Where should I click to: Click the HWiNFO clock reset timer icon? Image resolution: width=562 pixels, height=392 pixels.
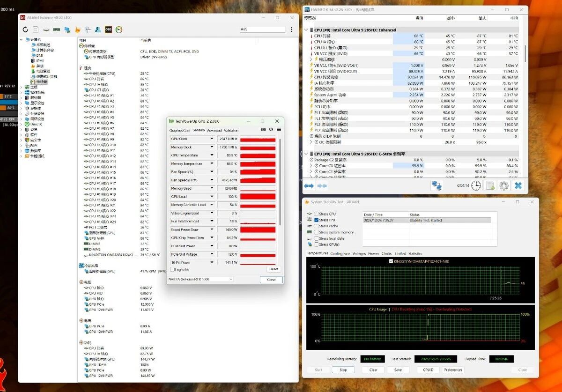tap(476, 185)
